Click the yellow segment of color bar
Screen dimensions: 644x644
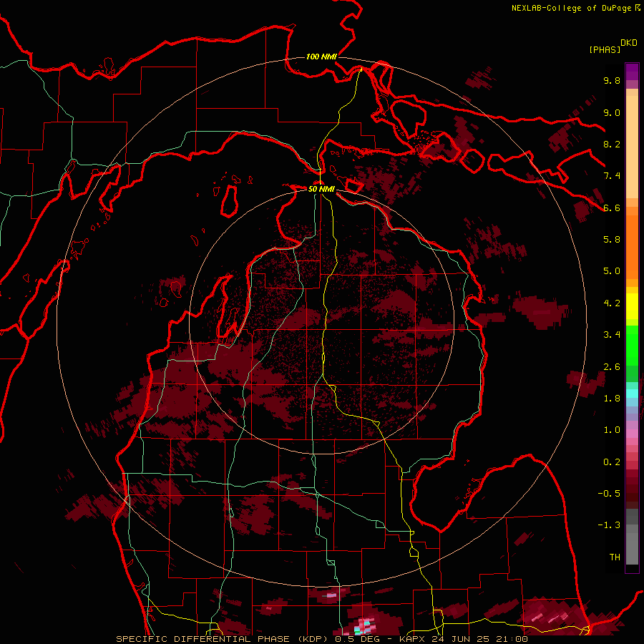coord(632,306)
